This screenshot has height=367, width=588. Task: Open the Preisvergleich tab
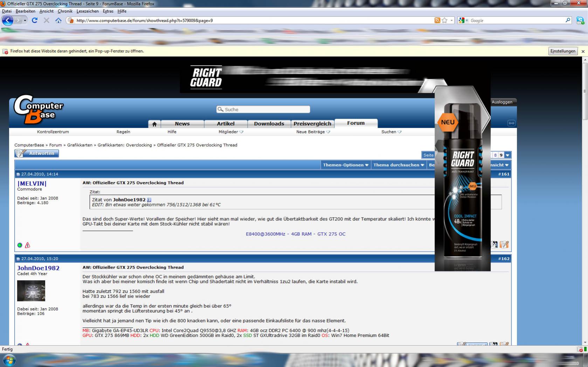(312, 124)
